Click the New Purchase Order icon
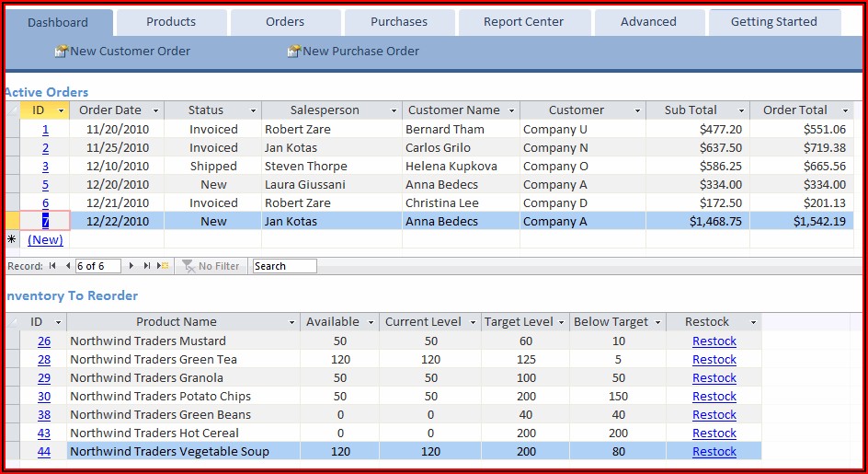The height and width of the screenshot is (474, 868). click(294, 52)
